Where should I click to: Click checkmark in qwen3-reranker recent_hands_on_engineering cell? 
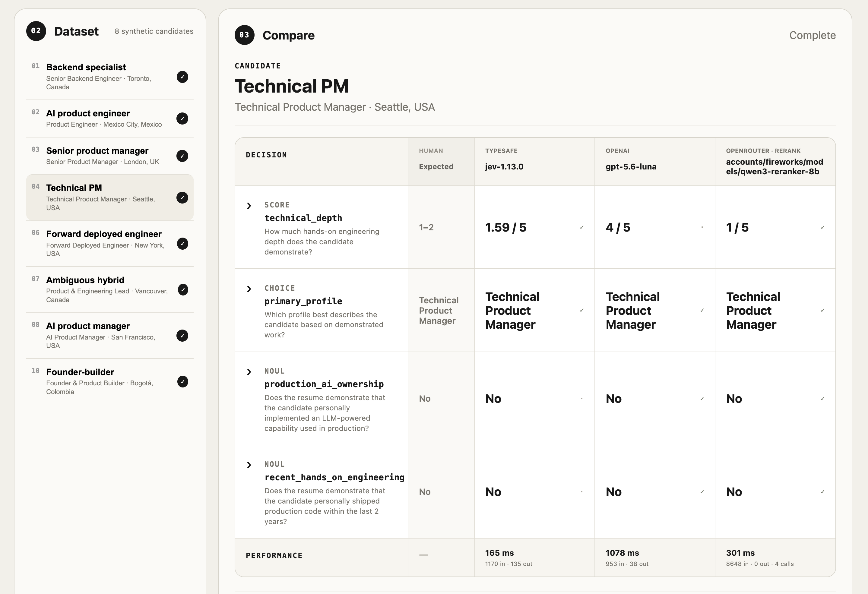(x=822, y=492)
